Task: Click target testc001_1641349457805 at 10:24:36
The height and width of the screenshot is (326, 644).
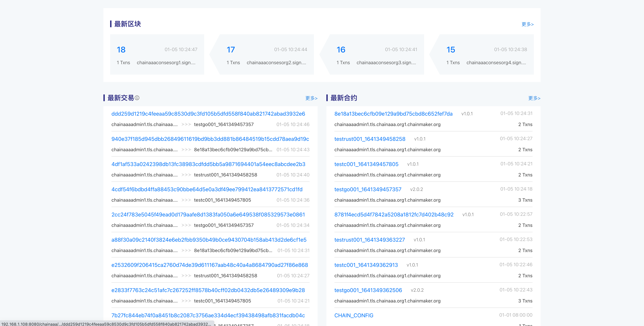Action: tap(222, 200)
